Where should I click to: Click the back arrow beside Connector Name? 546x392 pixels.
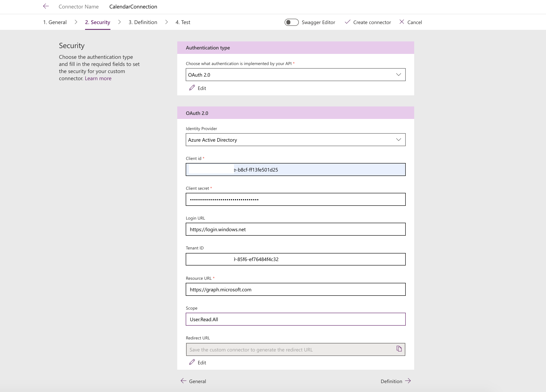click(46, 6)
